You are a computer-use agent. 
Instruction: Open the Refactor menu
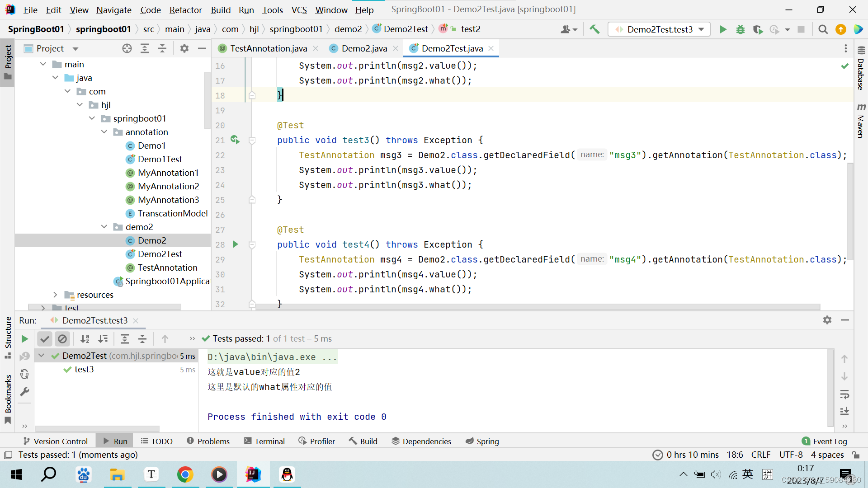[185, 9]
